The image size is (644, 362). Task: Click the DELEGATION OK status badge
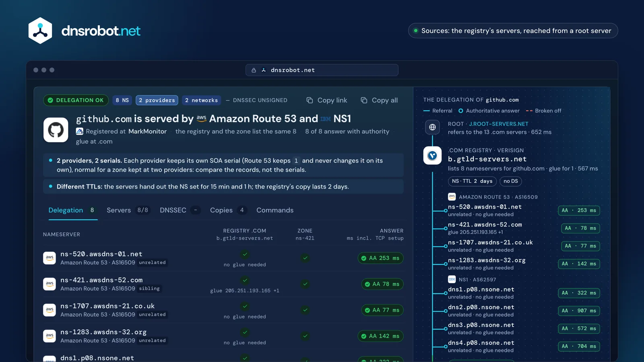pos(76,100)
